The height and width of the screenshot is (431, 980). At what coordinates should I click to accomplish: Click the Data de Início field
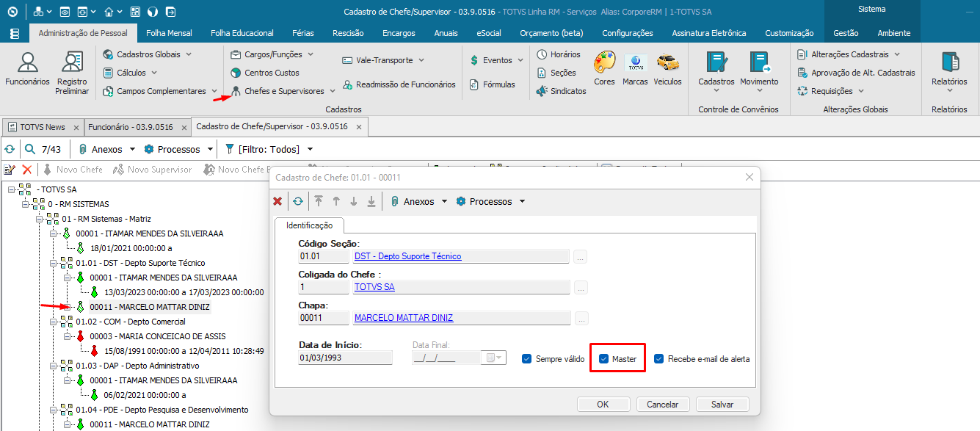pyautogui.click(x=345, y=358)
